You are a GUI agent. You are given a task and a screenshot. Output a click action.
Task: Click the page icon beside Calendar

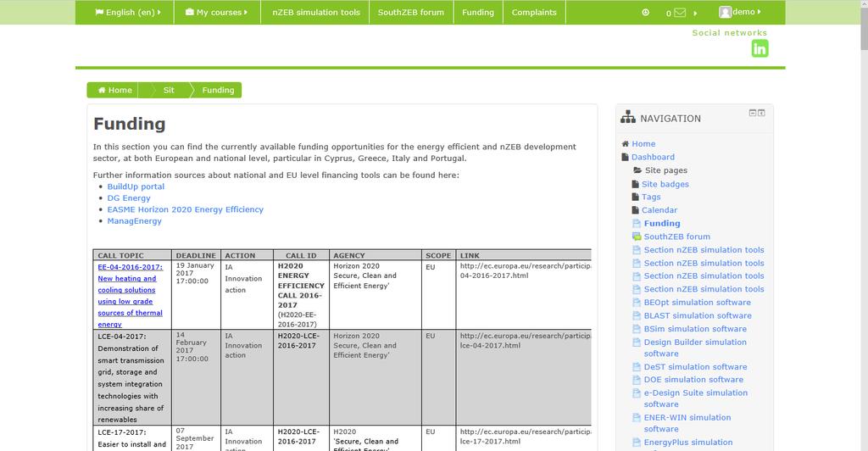(x=636, y=210)
